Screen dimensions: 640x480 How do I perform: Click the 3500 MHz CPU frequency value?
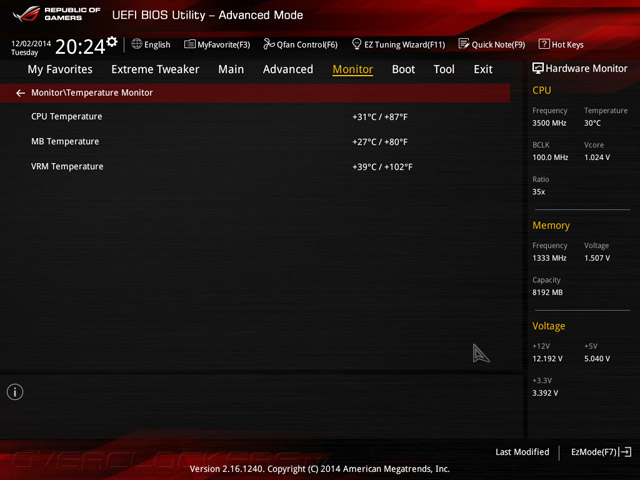pyautogui.click(x=549, y=123)
